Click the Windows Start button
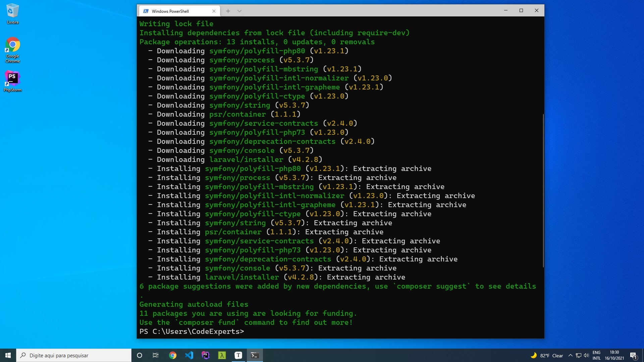644x362 pixels. click(8, 355)
